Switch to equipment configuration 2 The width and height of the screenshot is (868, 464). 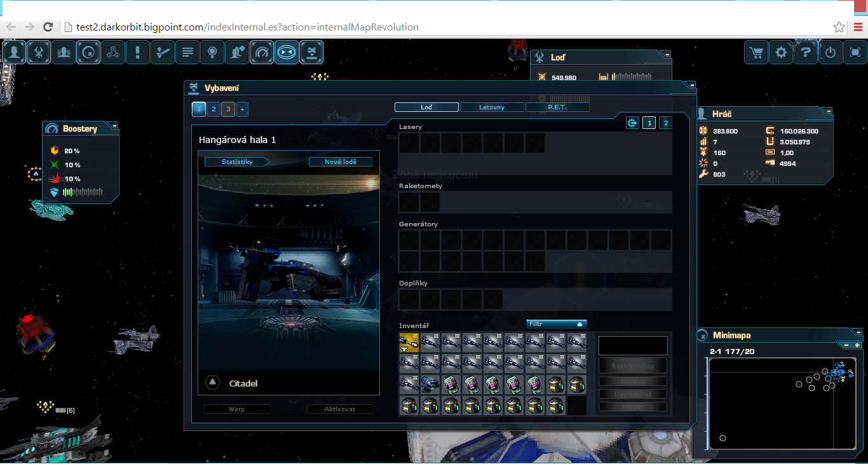665,123
